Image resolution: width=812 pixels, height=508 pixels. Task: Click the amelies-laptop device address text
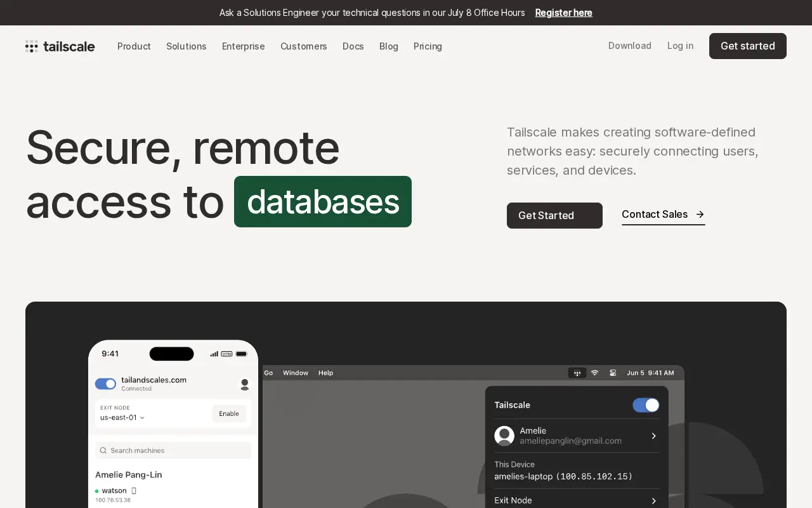pos(563,476)
